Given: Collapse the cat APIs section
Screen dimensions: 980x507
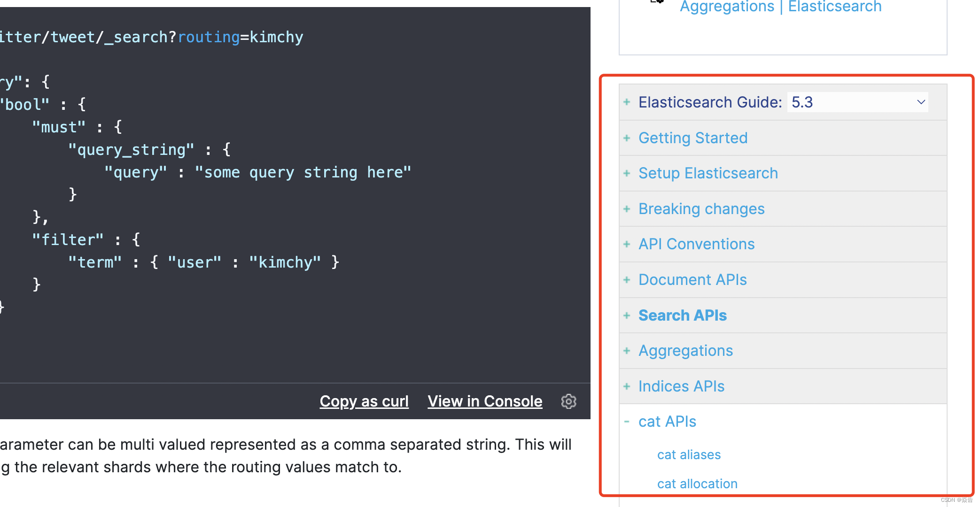Looking at the screenshot, I should (627, 421).
